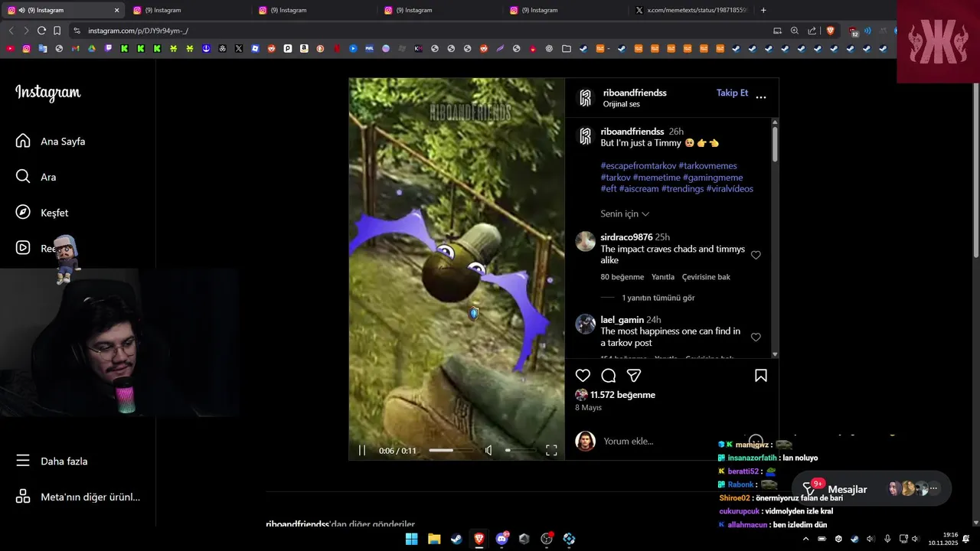Image resolution: width=980 pixels, height=551 pixels.
Task: Expand '1 yanıtın tümünü gör' replies
Action: pos(658,298)
